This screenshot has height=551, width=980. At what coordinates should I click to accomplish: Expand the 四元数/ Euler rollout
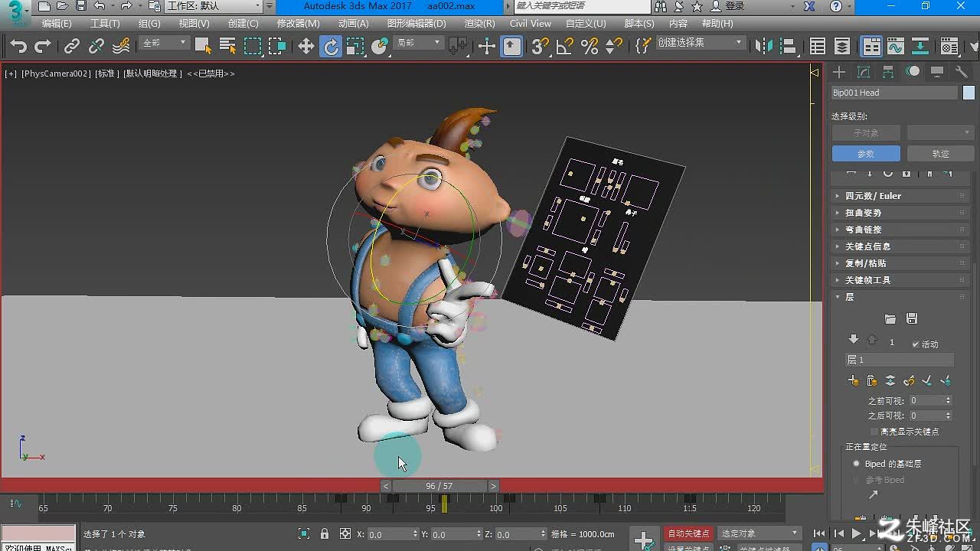coord(900,196)
